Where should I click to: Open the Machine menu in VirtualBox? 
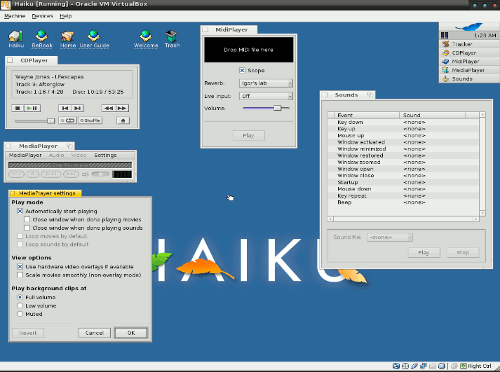pyautogui.click(x=15, y=16)
